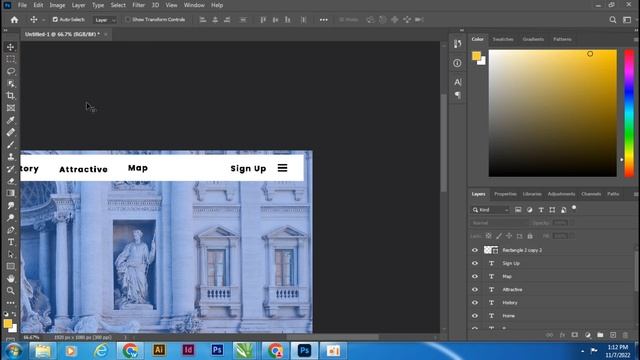Toggle the layer filtering on/off switch

(x=574, y=208)
